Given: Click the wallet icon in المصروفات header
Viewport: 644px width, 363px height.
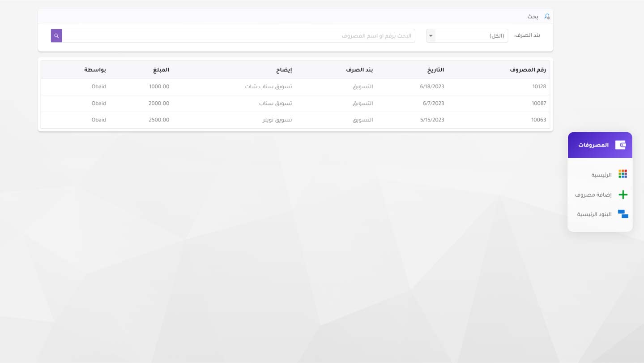Looking at the screenshot, I should coord(620,145).
